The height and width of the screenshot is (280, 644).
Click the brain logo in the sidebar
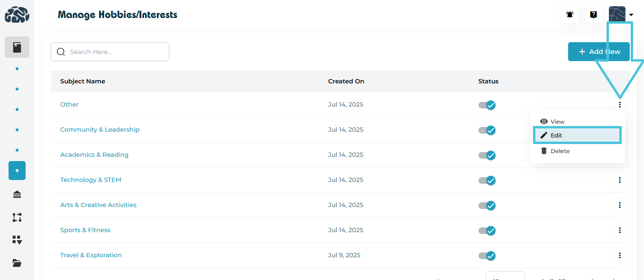coord(17,15)
